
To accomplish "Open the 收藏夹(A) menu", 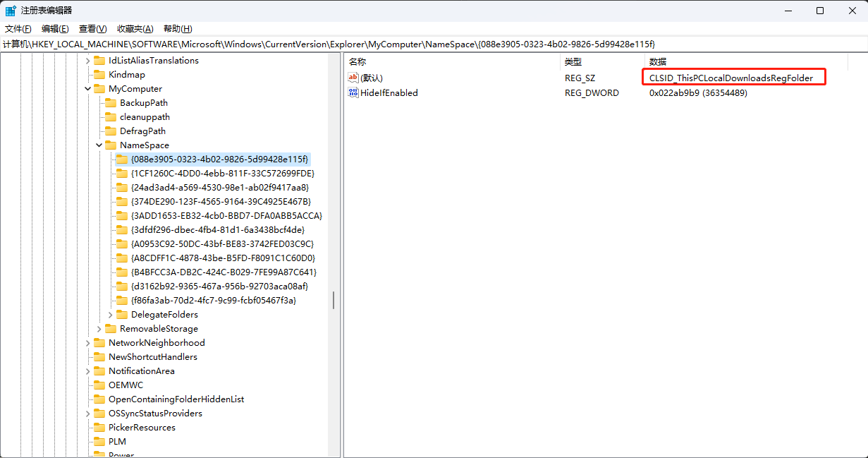I will (135, 29).
